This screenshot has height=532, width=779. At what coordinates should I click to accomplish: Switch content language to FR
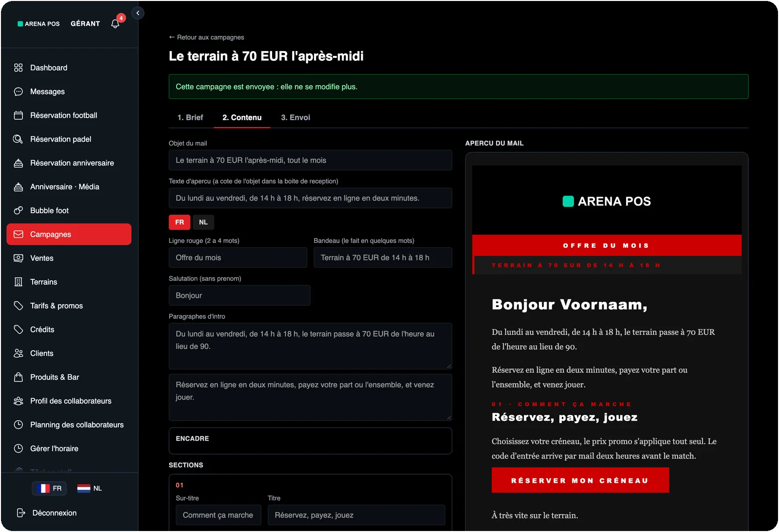pyautogui.click(x=180, y=222)
